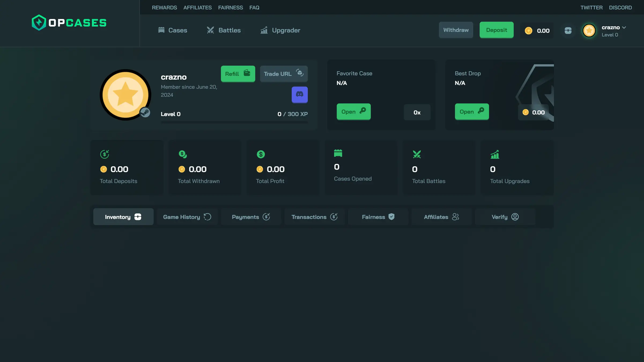Screen dimensions: 644x362
Task: Visit the TWITTER link
Action: [x=591, y=8]
